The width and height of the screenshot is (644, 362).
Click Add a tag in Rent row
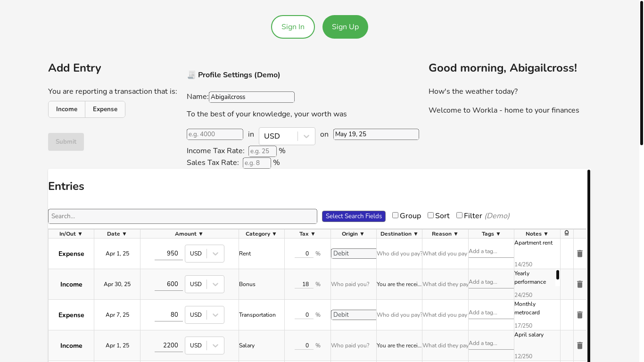491,252
